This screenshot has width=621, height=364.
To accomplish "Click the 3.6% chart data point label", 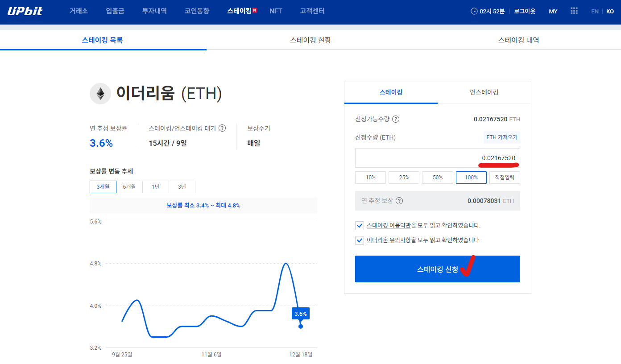I will (x=300, y=314).
